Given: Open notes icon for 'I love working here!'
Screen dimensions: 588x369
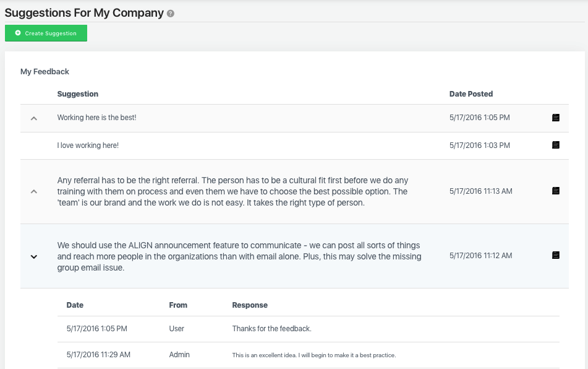Looking at the screenshot, I should pyautogui.click(x=555, y=145).
